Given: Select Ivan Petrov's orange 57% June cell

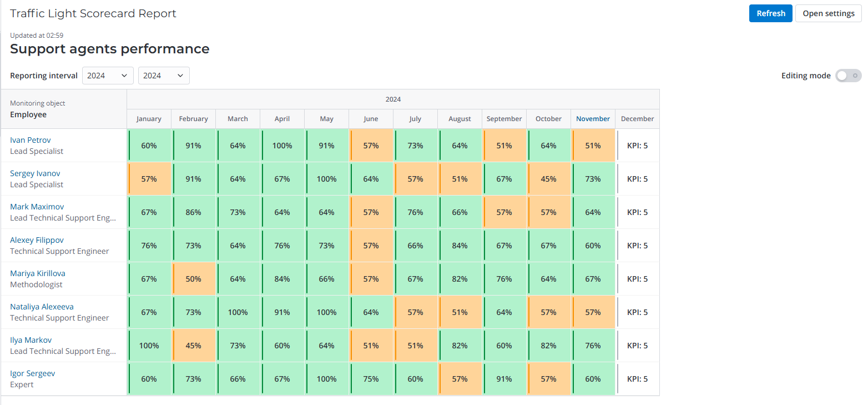Looking at the screenshot, I should pos(371,146).
